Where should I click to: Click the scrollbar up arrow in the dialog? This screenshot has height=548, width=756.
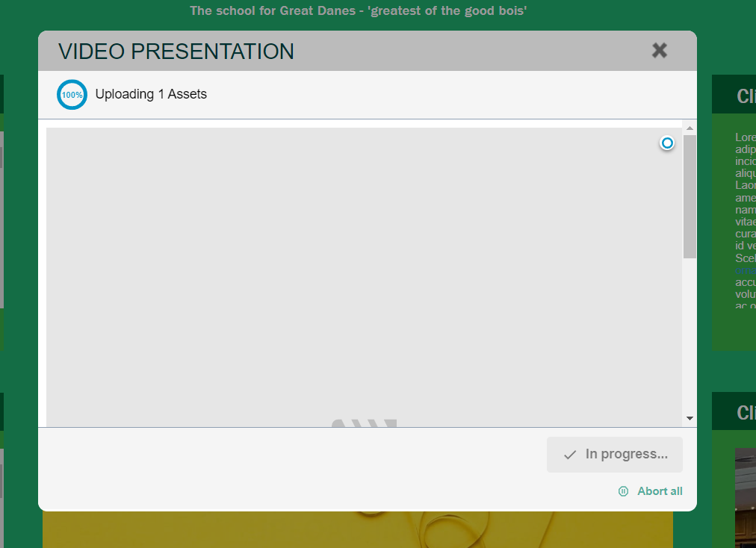(x=690, y=127)
